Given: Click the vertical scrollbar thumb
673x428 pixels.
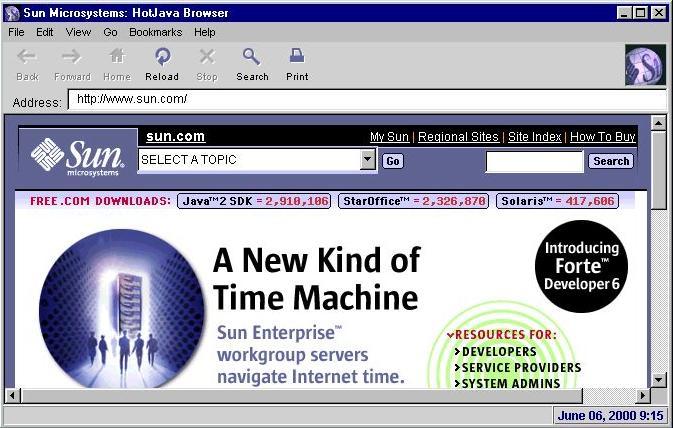Looking at the screenshot, I should pos(658,170).
